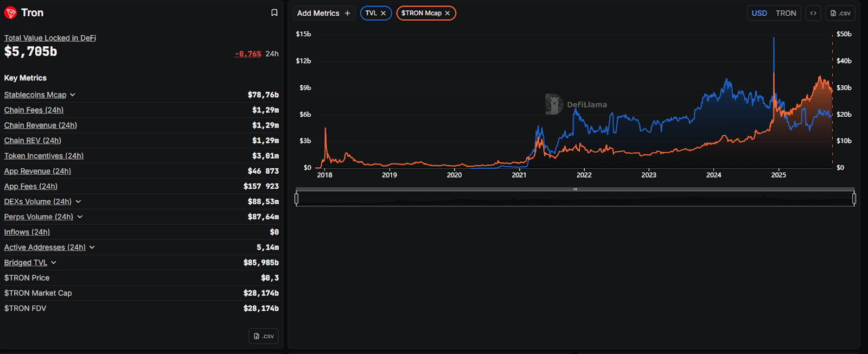Switch chart denomination to USD
This screenshot has height=354, width=868.
pyautogui.click(x=759, y=13)
